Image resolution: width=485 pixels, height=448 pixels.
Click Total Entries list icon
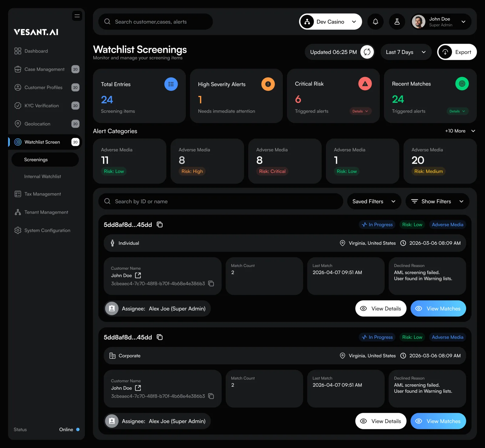pos(171,84)
